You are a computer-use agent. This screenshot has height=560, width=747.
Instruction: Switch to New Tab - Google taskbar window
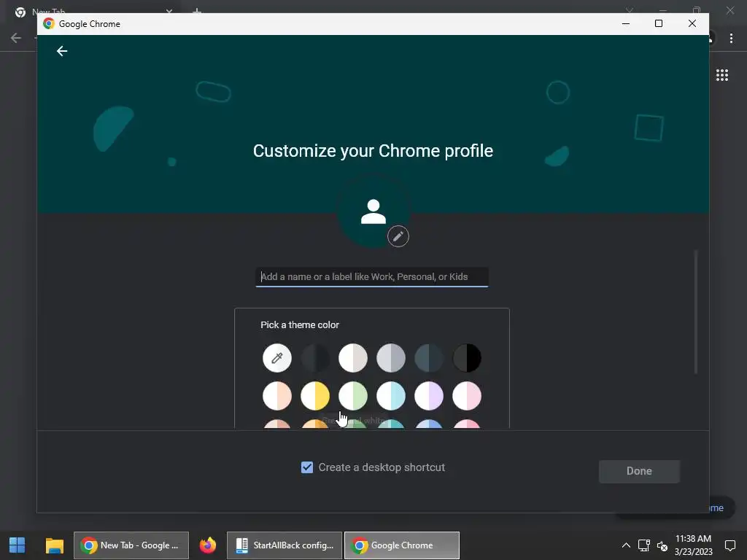coord(131,545)
